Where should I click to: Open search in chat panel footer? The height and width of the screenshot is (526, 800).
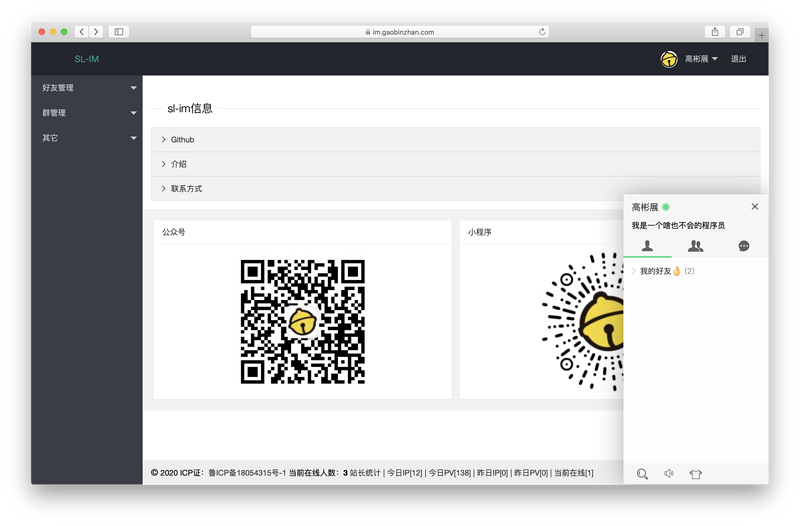coord(642,474)
